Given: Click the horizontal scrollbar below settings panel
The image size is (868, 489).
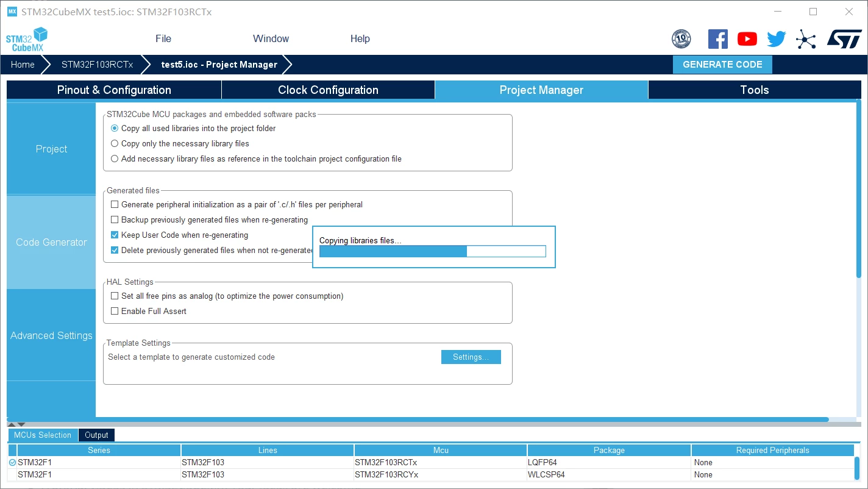Looking at the screenshot, I should click(x=418, y=419).
